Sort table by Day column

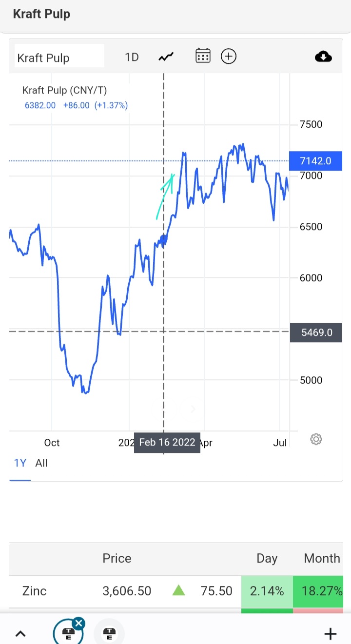(x=267, y=558)
